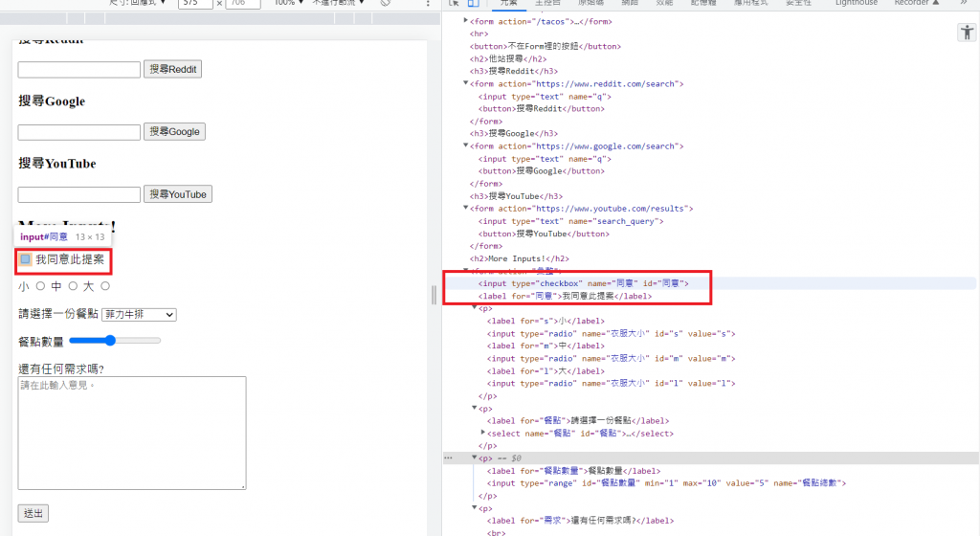Click the 餐點數量 label on page

(x=41, y=342)
